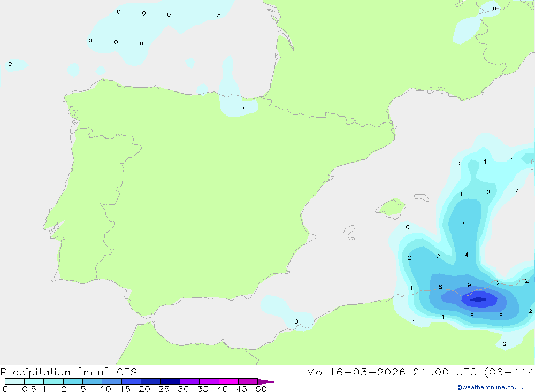Click the legend label '40'
535x392 pixels.
[x=222, y=389]
